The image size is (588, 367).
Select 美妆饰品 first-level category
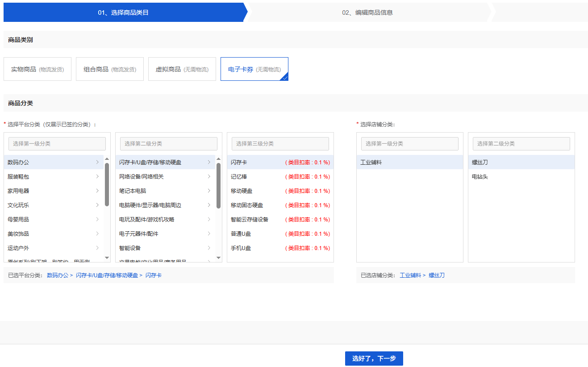click(54, 234)
